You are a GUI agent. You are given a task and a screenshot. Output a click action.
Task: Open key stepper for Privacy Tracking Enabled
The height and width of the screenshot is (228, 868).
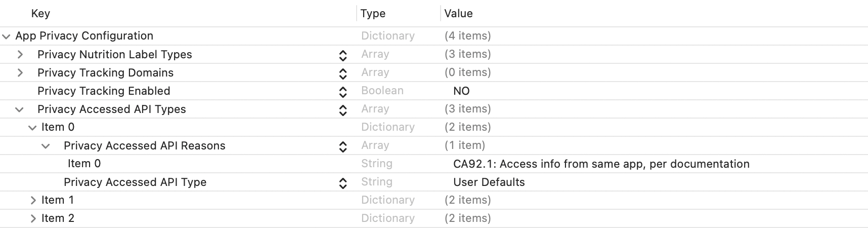(343, 92)
